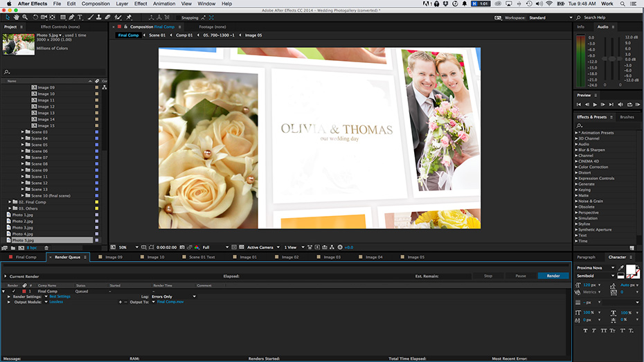Open the Composition menu
This screenshot has width=644, height=362.
(96, 4)
